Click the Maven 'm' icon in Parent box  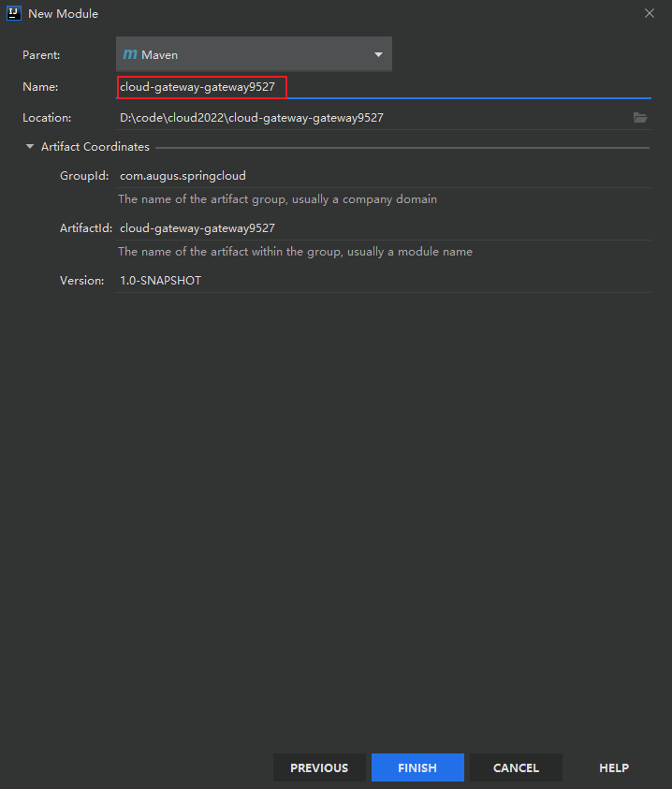130,55
